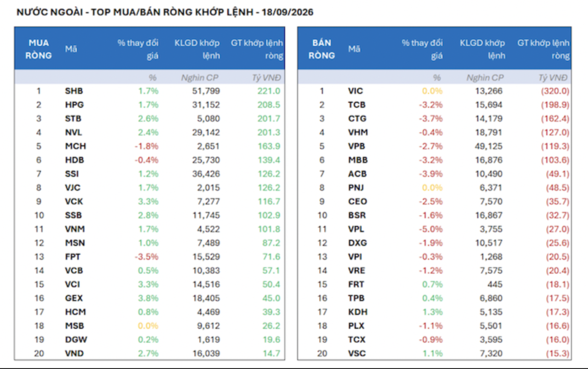This screenshot has width=588, height=369.
Task: Select the VHM stock code
Action: (x=358, y=132)
